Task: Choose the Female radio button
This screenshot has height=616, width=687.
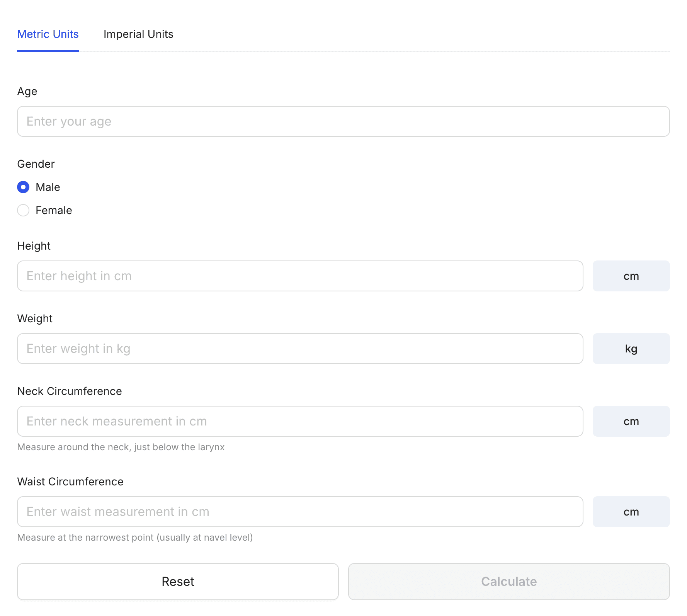Action: [x=23, y=211]
